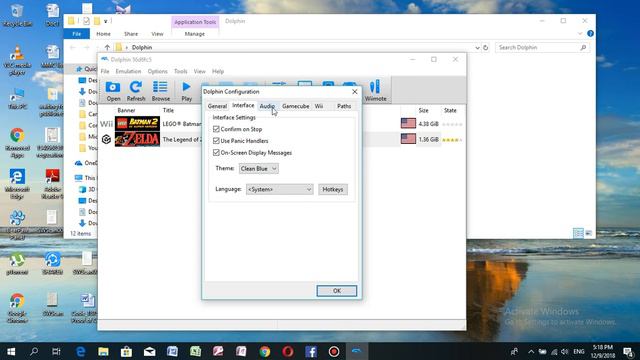Select Microsoft Edge desktop shortcut

tap(17, 184)
